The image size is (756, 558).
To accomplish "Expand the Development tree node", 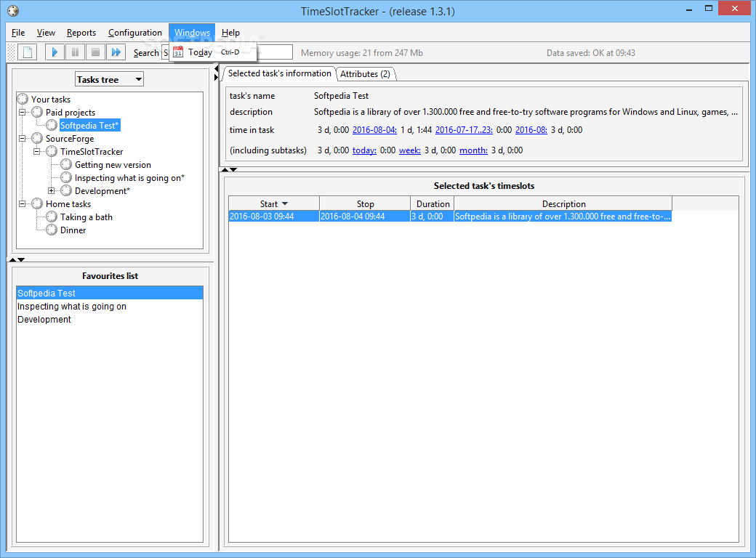I will 51,191.
